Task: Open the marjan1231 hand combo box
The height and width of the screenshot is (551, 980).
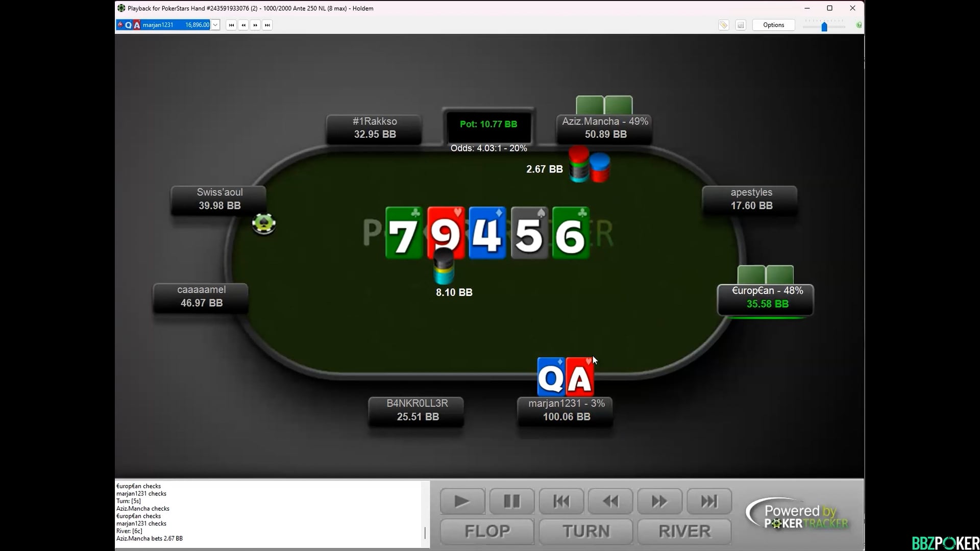Action: (163, 25)
